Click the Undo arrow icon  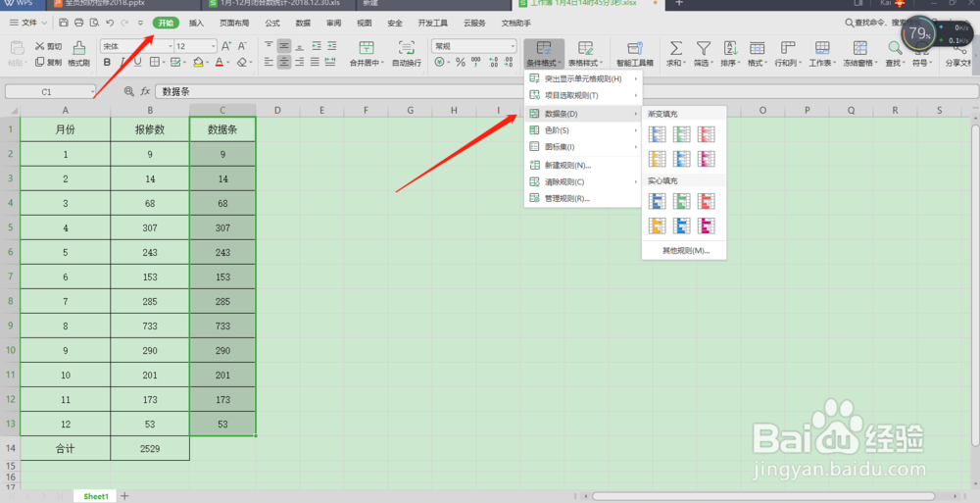tap(110, 24)
